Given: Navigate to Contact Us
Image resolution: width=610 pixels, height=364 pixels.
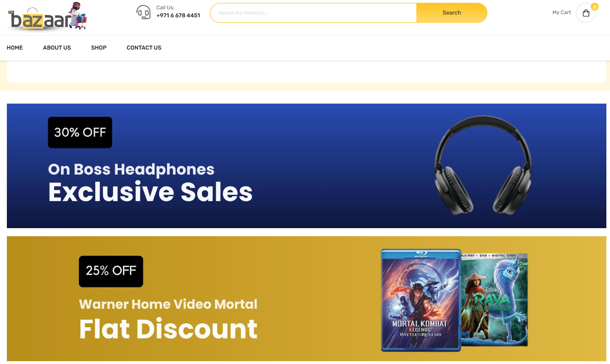Looking at the screenshot, I should pos(144,48).
